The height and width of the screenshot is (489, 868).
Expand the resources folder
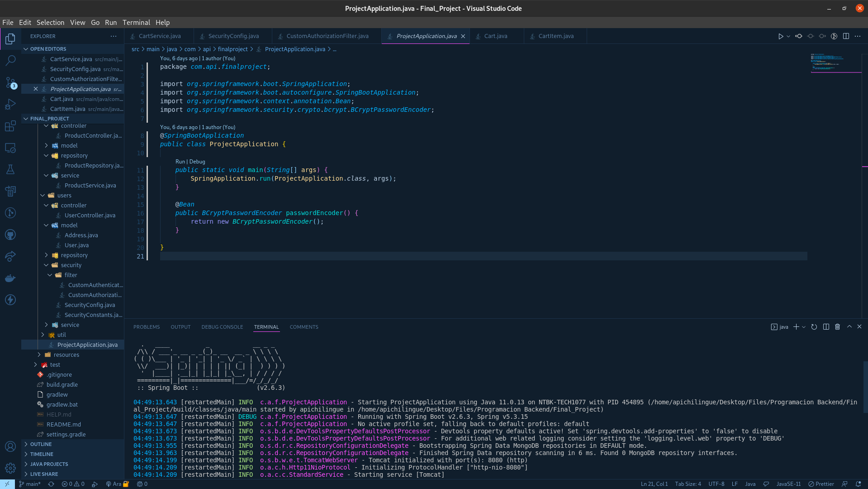click(x=66, y=355)
